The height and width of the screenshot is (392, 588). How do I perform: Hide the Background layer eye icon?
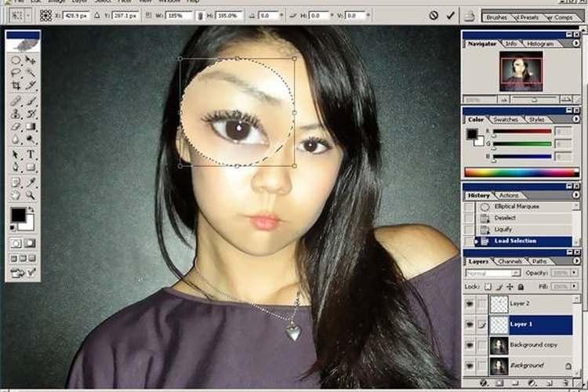[x=470, y=365]
